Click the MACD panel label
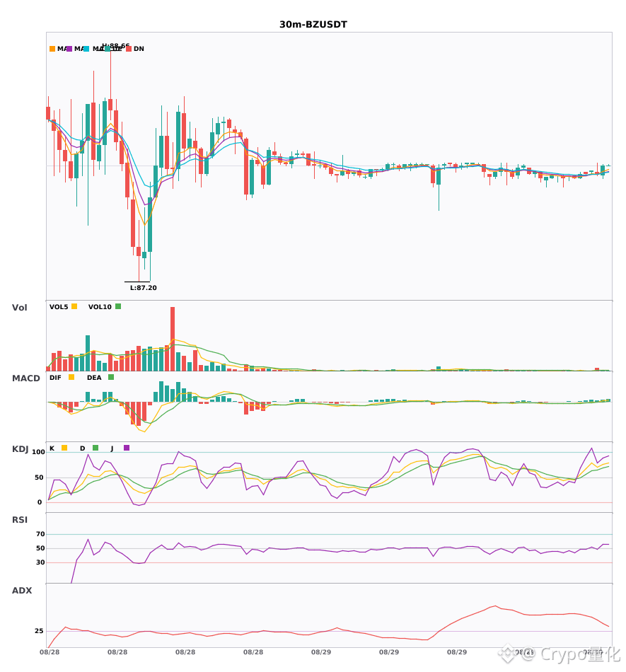Viewport: 626px width, 672px height. point(26,378)
